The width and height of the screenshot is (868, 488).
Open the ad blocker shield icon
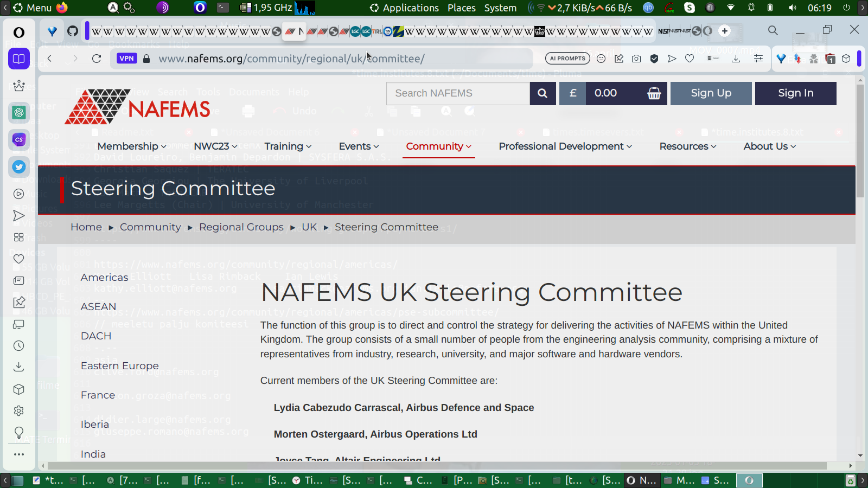(654, 59)
